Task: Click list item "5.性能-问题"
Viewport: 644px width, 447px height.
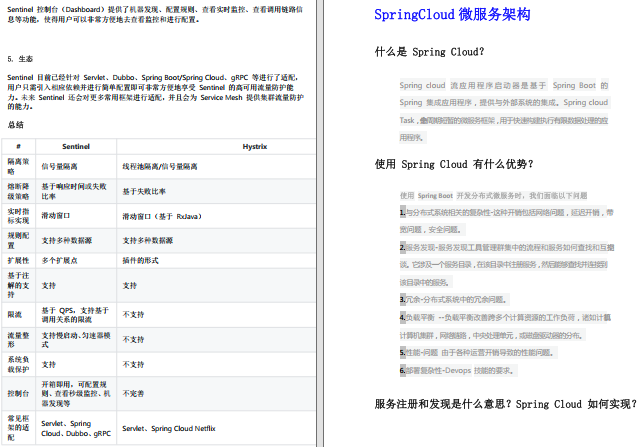Action: click(478, 353)
